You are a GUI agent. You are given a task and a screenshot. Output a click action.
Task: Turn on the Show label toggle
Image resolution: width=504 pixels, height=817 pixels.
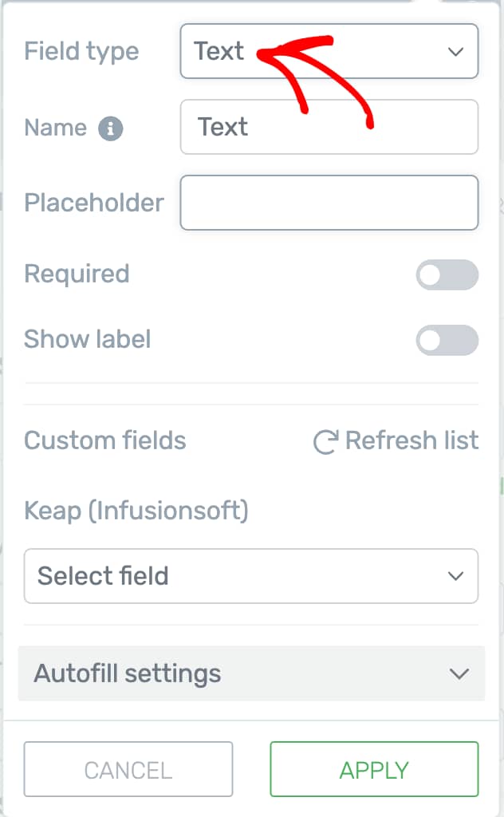click(x=447, y=341)
